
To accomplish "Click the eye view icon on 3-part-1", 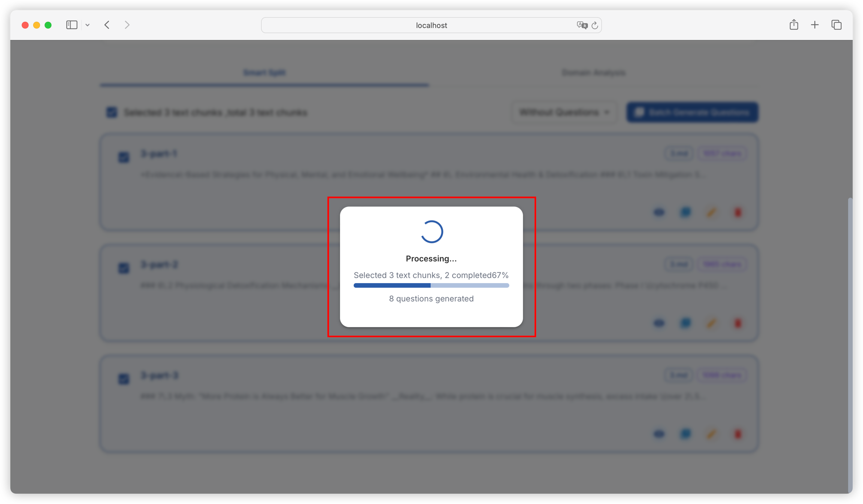I will coord(659,212).
